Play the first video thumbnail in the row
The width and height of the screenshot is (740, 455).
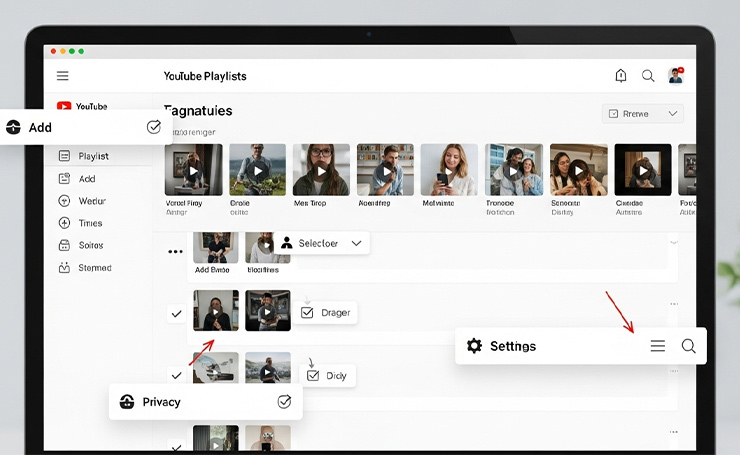(x=194, y=171)
